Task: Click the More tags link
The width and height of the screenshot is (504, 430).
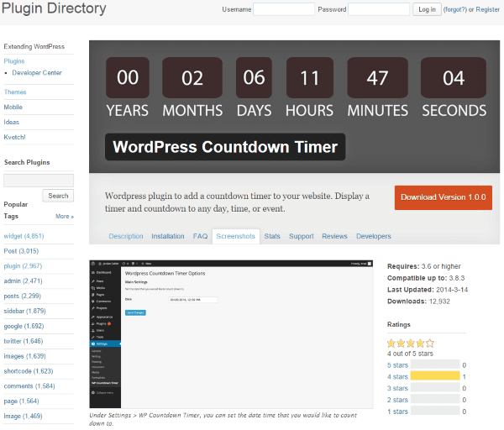Action: click(64, 217)
